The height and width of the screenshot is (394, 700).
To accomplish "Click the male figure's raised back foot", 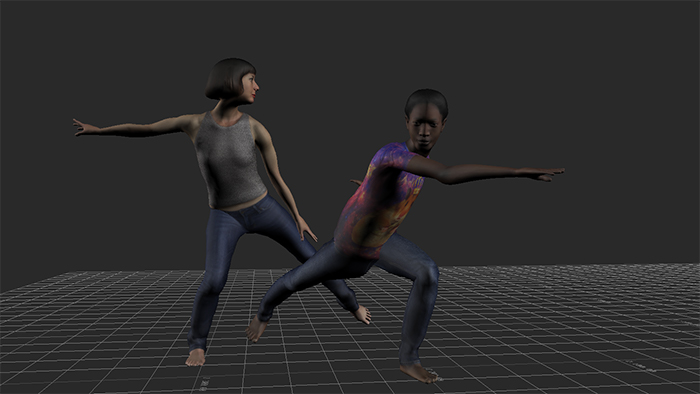I will point(256,328).
